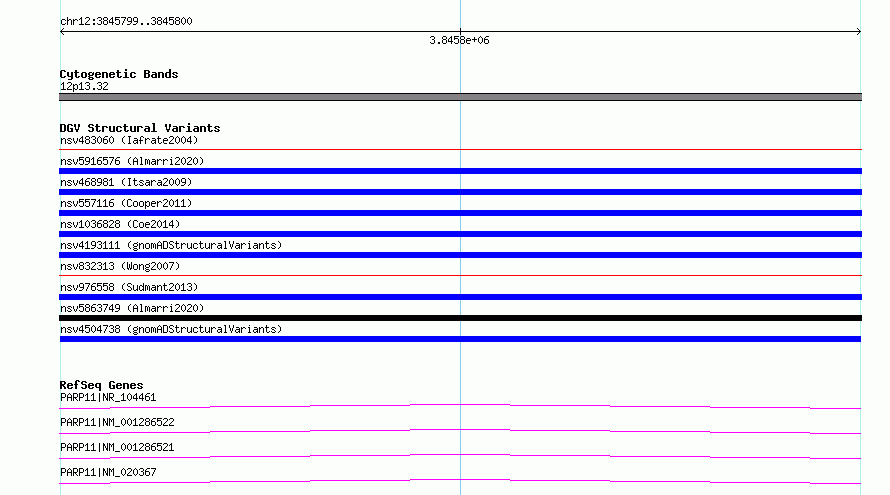Click the black bar under nsv5863749

coord(460,318)
